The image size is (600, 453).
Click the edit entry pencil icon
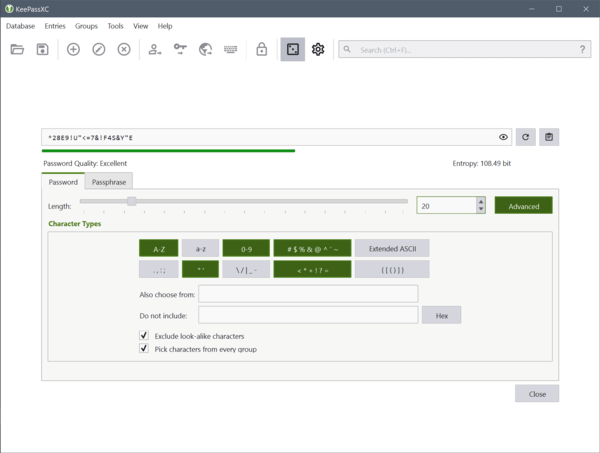(x=99, y=49)
